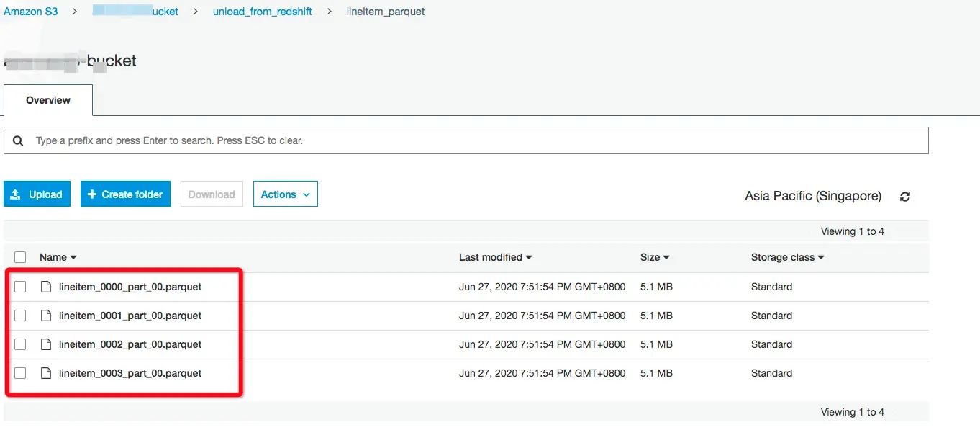Click the Upload button
Screen dimensions: 980x443
coord(37,194)
